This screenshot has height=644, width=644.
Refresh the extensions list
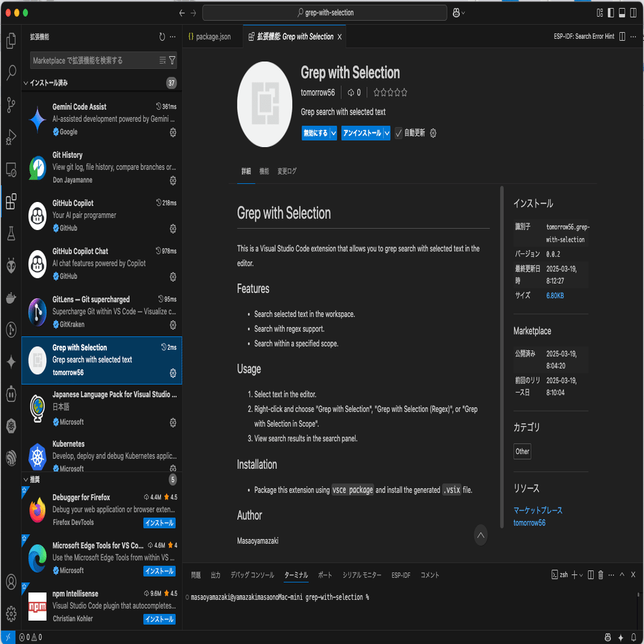coord(162,37)
